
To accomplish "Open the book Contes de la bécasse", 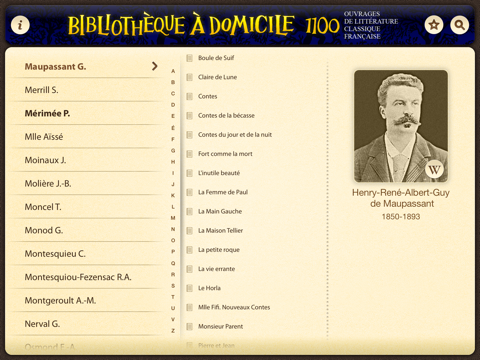I will click(x=226, y=116).
